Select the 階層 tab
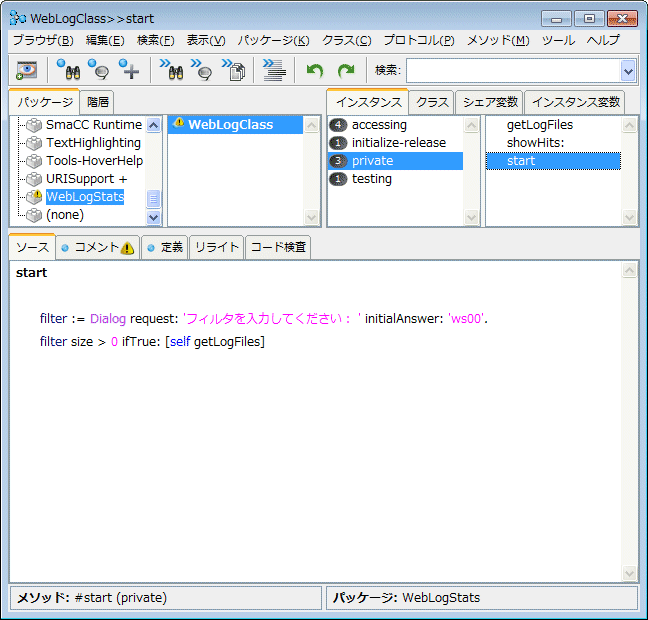Viewport: 648px width, 620px height. pos(98,102)
